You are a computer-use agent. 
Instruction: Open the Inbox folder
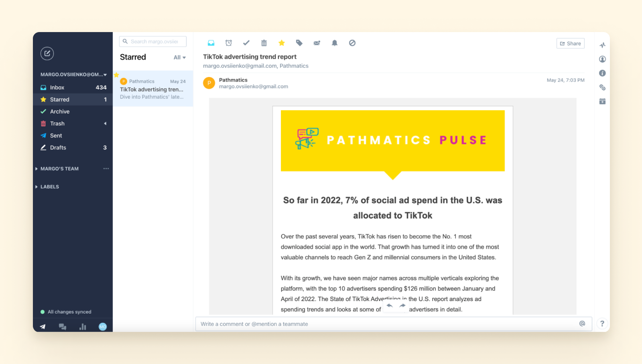[73, 87]
